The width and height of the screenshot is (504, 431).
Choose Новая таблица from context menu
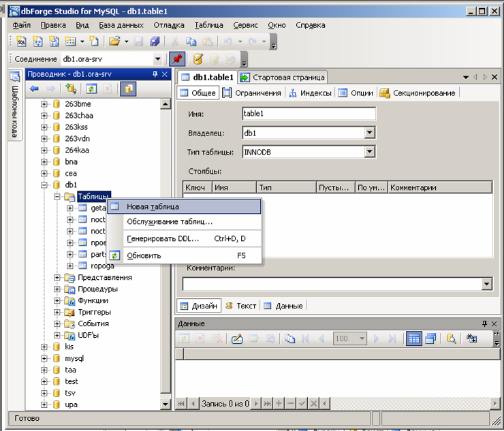coord(184,207)
